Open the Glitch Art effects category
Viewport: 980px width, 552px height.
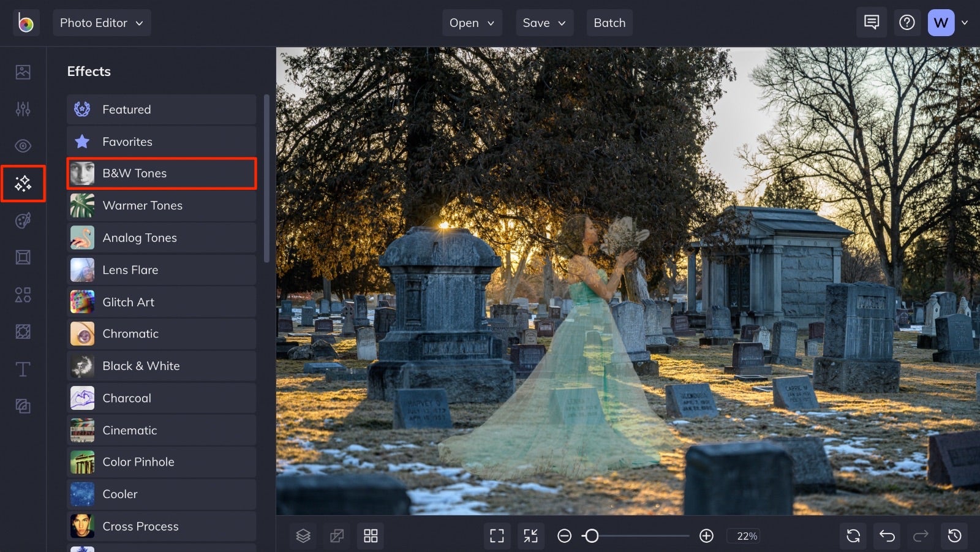(161, 301)
